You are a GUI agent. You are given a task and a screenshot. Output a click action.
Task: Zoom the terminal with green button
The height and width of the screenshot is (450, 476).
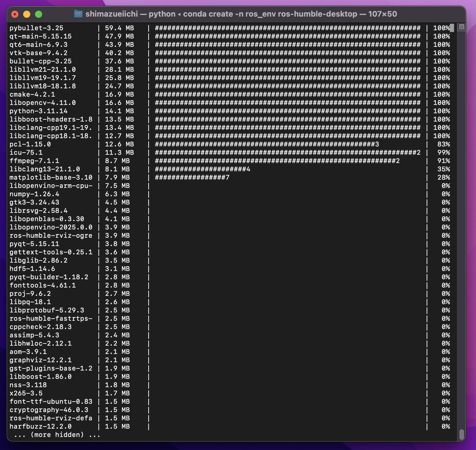39,14
